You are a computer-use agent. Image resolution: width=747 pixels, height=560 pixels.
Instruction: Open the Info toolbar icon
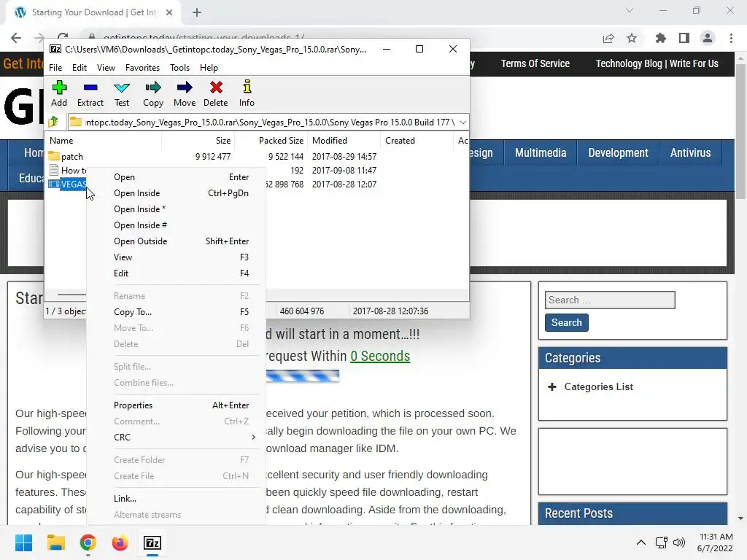pyautogui.click(x=247, y=93)
